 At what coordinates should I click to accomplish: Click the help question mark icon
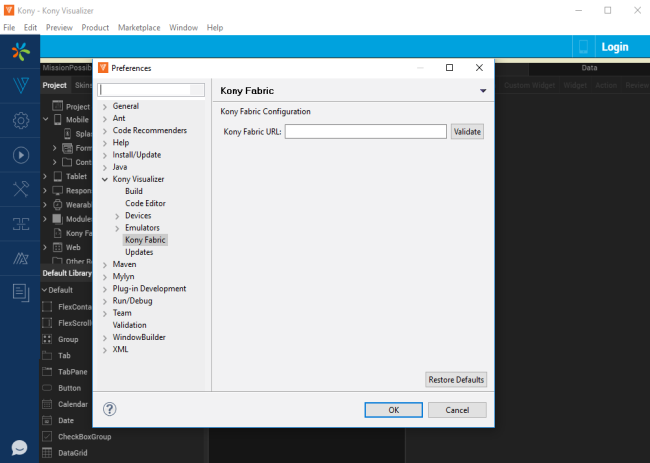(109, 409)
